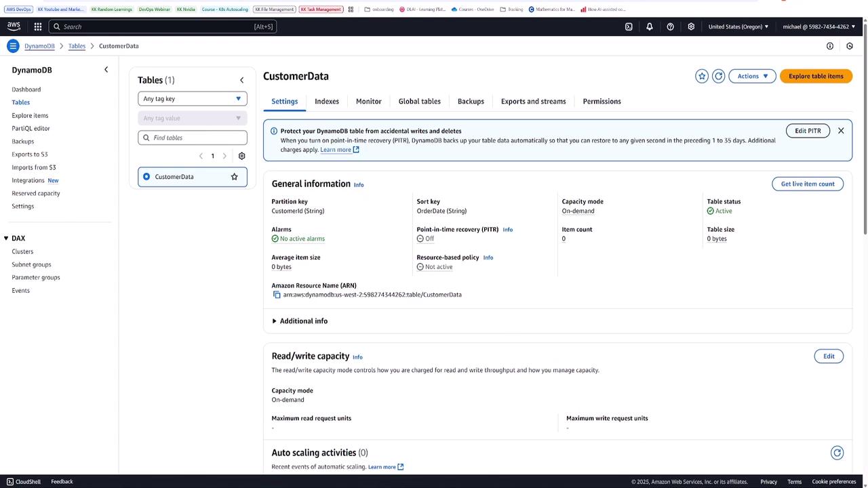Collapse the Tables list panel

click(x=241, y=80)
